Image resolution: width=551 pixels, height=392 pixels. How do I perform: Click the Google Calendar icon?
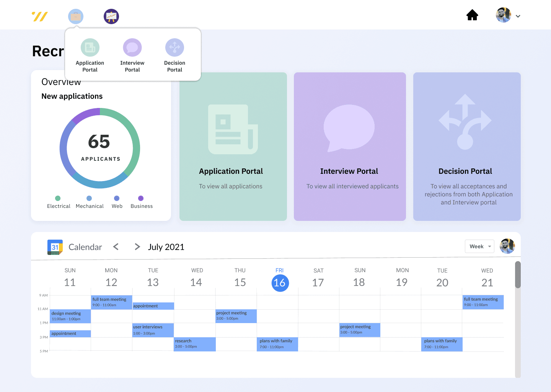pyautogui.click(x=55, y=247)
